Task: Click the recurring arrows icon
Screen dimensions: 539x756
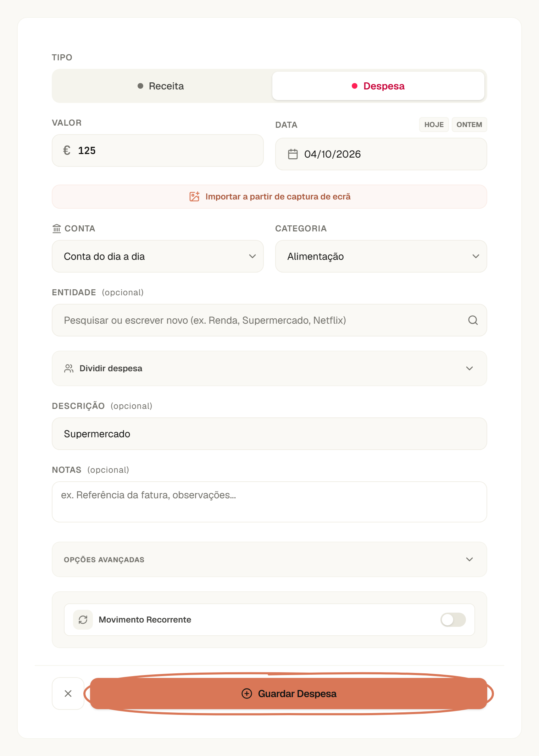Action: [83, 620]
